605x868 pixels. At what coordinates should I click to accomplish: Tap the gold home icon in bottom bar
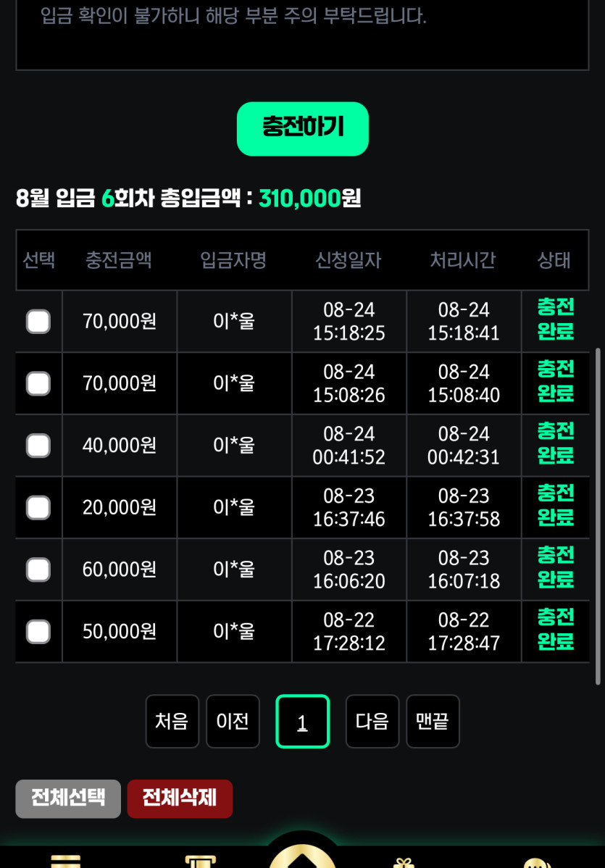pyautogui.click(x=302, y=857)
